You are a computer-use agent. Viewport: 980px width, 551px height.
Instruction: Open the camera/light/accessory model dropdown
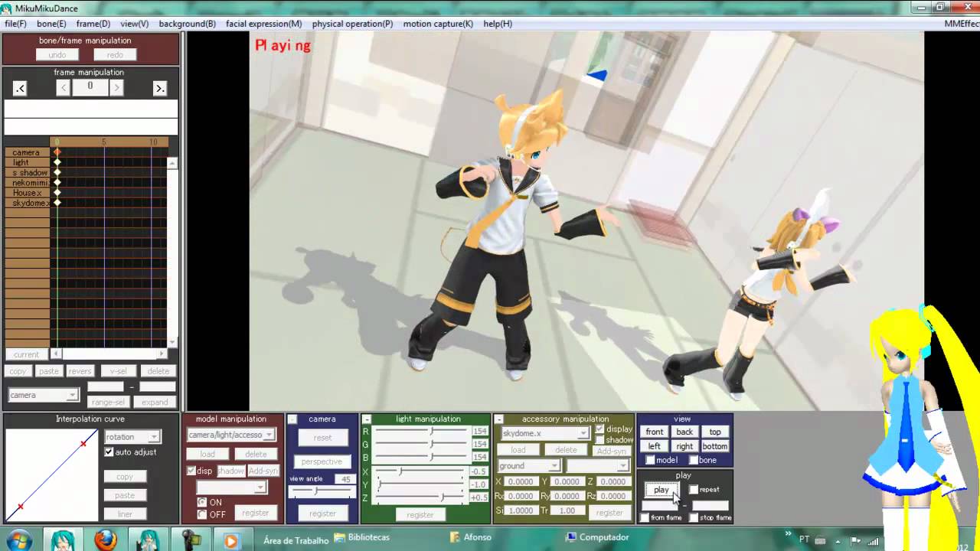pyautogui.click(x=230, y=435)
